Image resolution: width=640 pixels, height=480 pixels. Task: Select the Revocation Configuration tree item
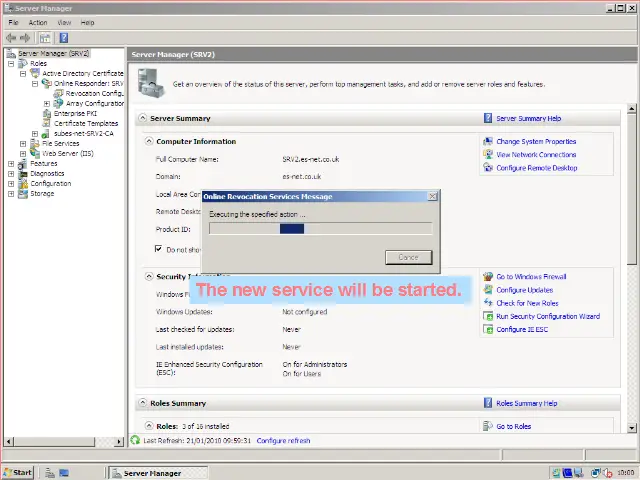[x=94, y=93]
